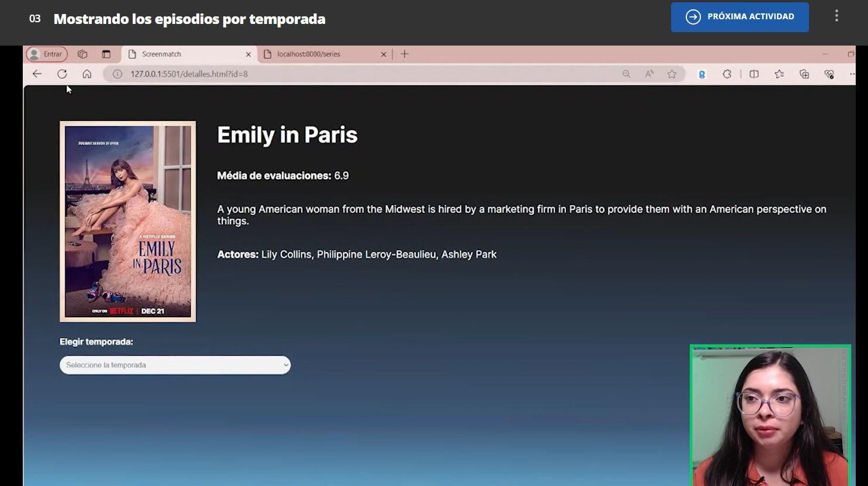868x486 pixels.
Task: Click the Emily in Paris title heading
Action: click(x=287, y=135)
